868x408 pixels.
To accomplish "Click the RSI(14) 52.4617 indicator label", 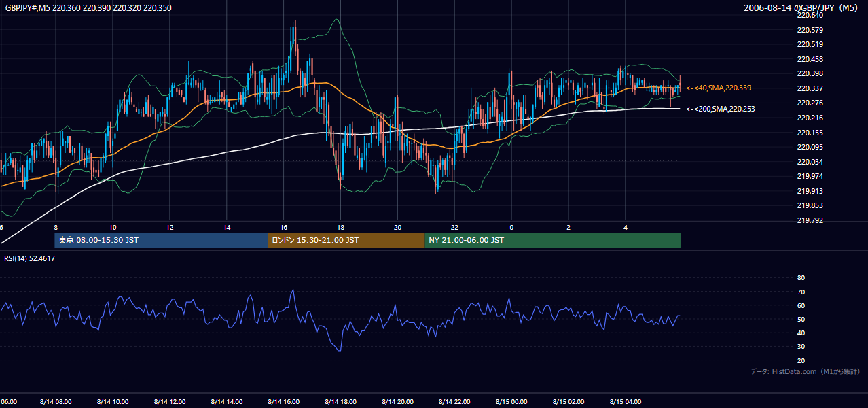I will pyautogui.click(x=30, y=258).
